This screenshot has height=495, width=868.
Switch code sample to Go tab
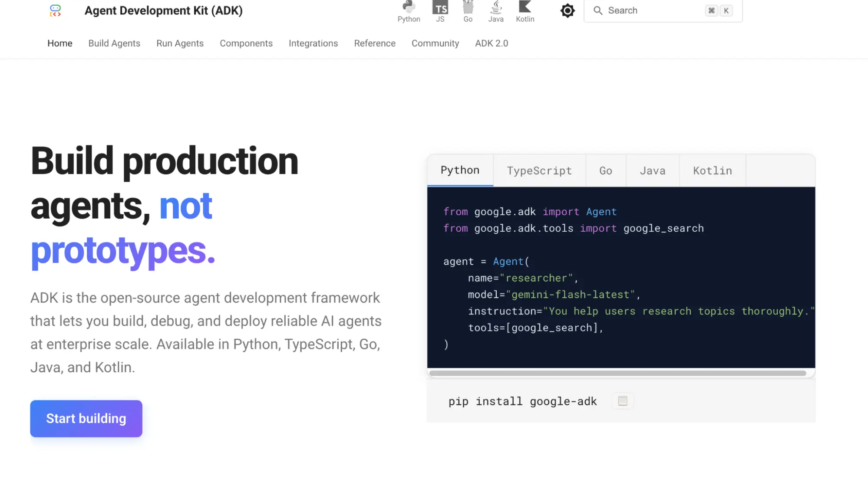(x=606, y=170)
